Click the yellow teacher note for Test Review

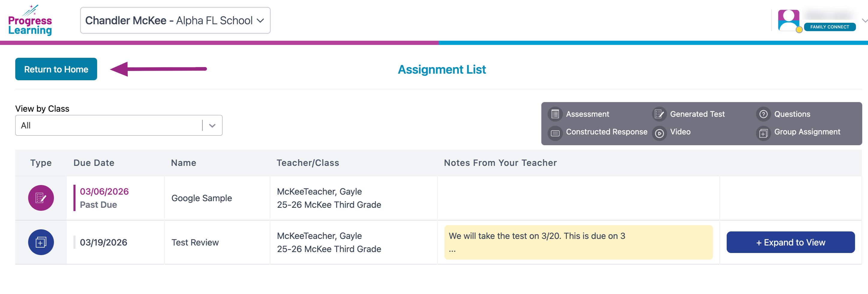[x=578, y=242]
